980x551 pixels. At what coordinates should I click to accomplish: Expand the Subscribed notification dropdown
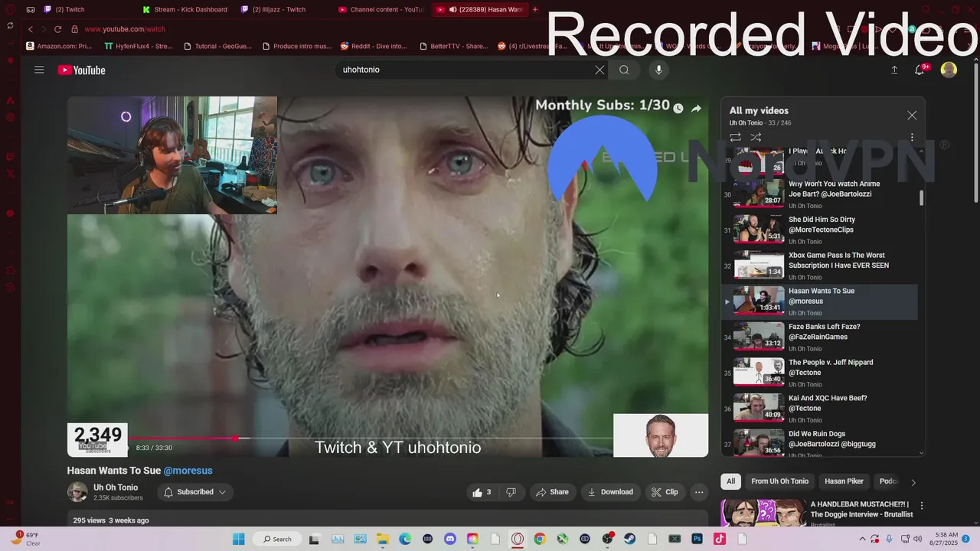[195, 492]
